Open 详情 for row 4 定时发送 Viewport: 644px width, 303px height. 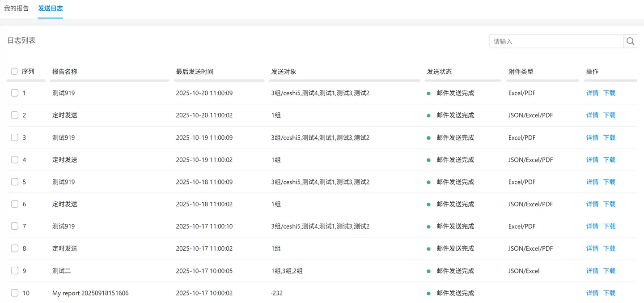click(592, 160)
